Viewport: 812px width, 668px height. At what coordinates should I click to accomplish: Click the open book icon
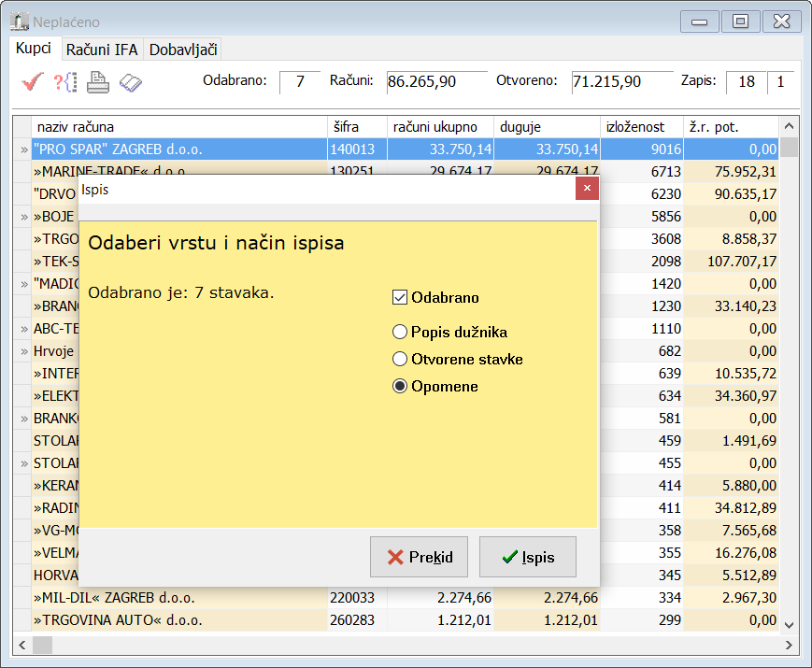pyautogui.click(x=131, y=83)
